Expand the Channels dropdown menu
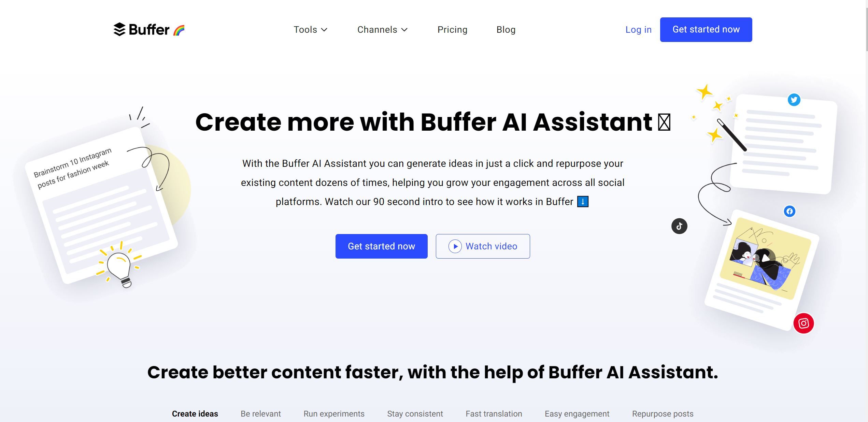 [383, 29]
